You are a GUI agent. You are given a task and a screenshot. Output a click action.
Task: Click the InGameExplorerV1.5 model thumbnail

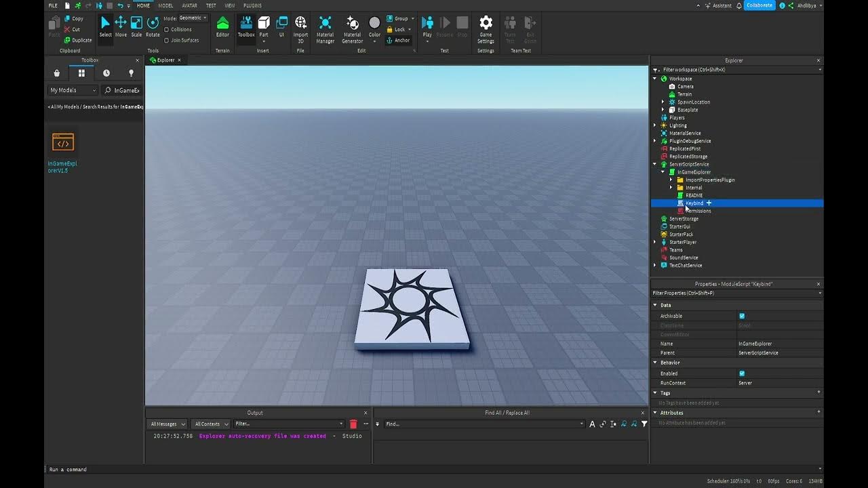63,142
